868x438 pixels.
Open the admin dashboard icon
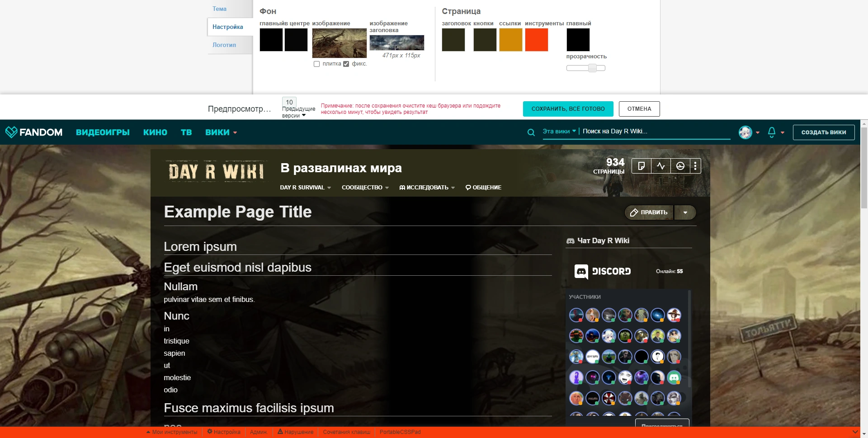click(680, 166)
